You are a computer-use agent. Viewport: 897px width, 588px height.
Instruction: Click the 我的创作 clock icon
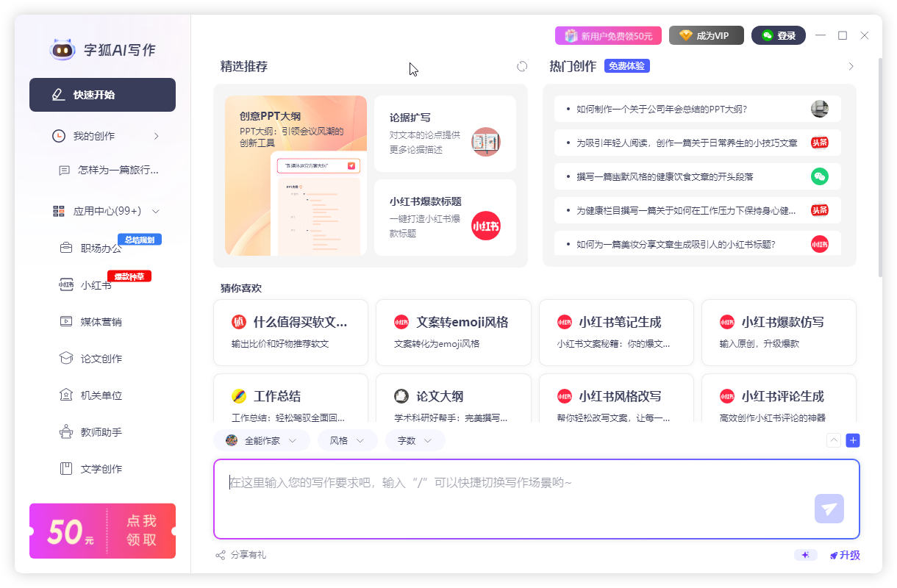click(x=58, y=136)
